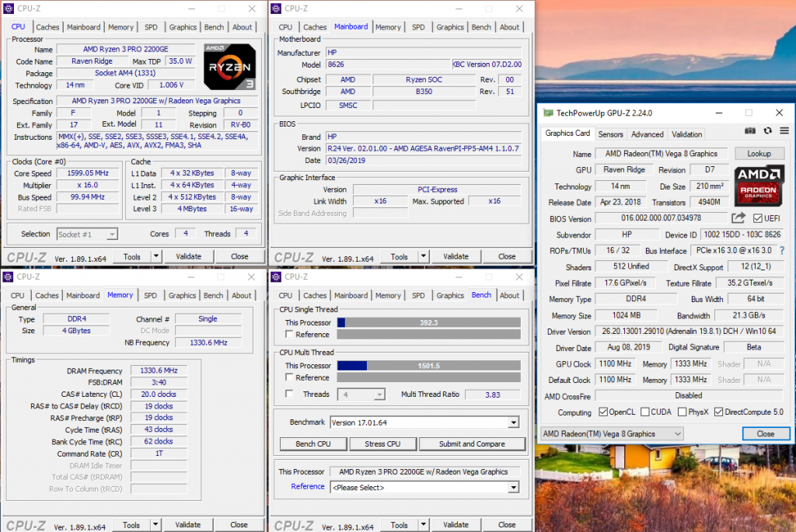Toggle the PhysX checkbox in GPU-Z

tap(683, 412)
